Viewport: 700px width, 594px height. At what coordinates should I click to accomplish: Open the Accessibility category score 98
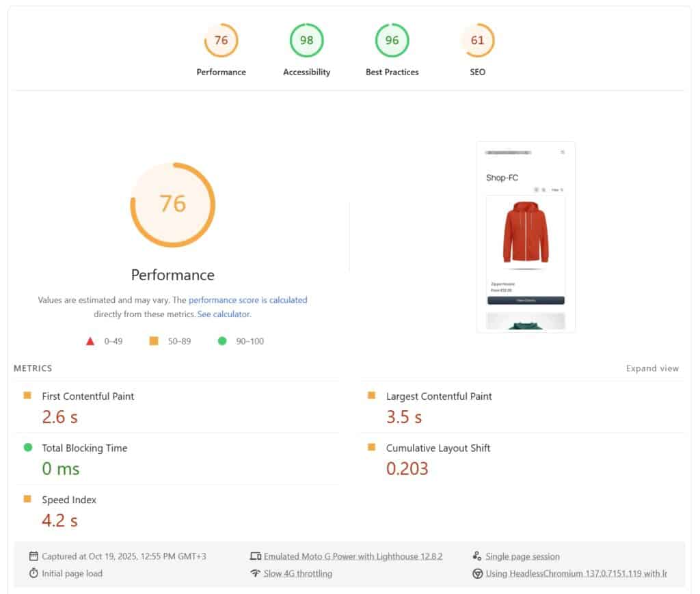coord(306,41)
